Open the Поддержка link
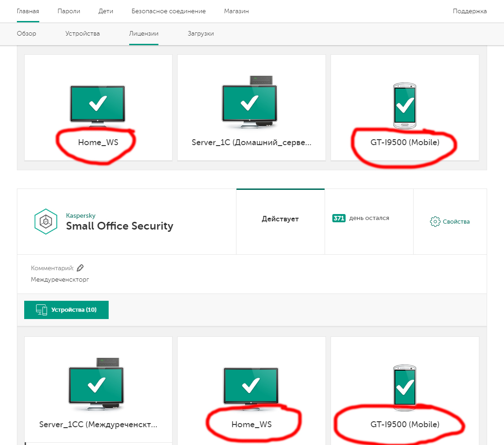The width and height of the screenshot is (504, 445). pyautogui.click(x=470, y=11)
